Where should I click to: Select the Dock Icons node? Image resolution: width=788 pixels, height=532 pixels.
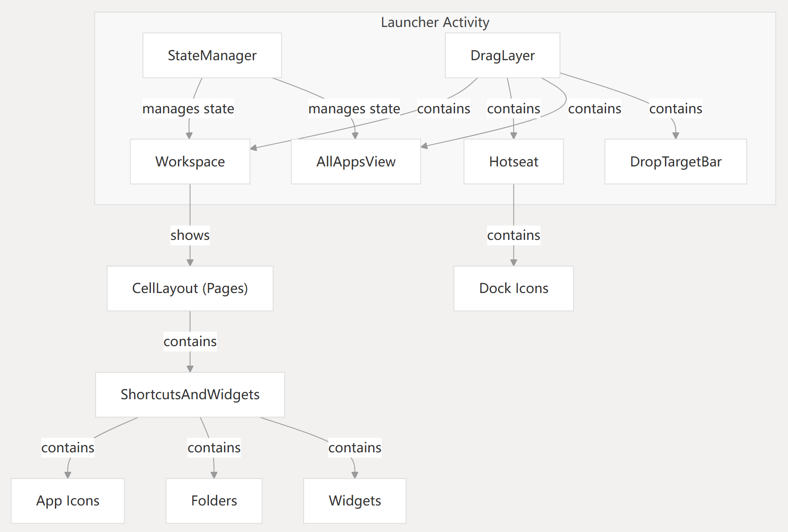point(514,288)
